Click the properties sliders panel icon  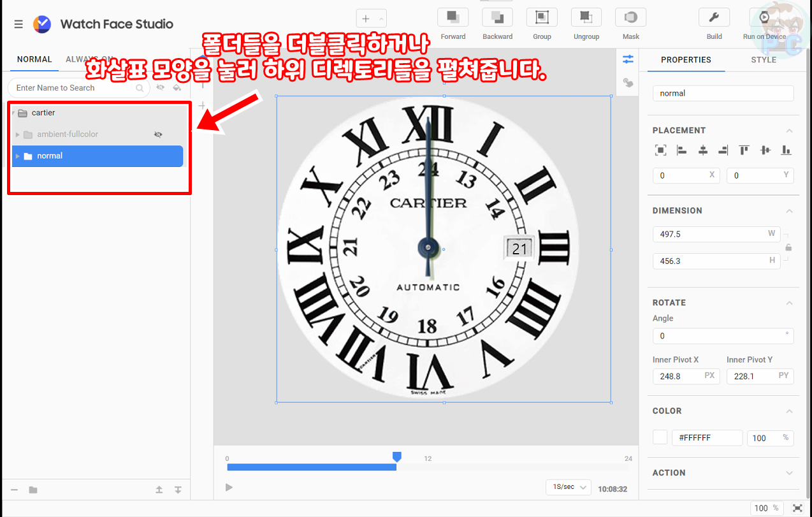click(628, 59)
